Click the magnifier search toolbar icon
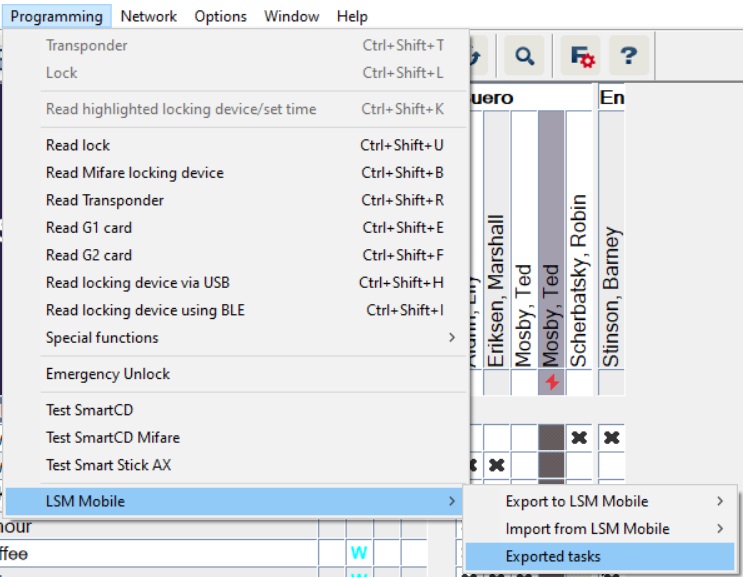The width and height of the screenshot is (743, 577). click(522, 57)
